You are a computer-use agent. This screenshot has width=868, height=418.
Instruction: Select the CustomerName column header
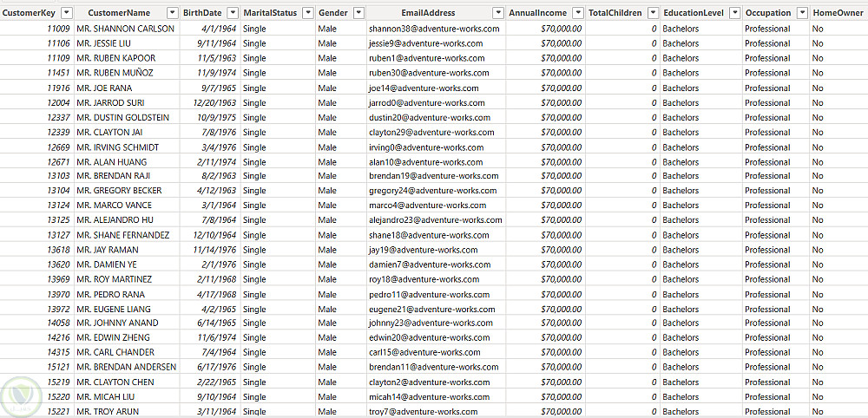coord(118,13)
